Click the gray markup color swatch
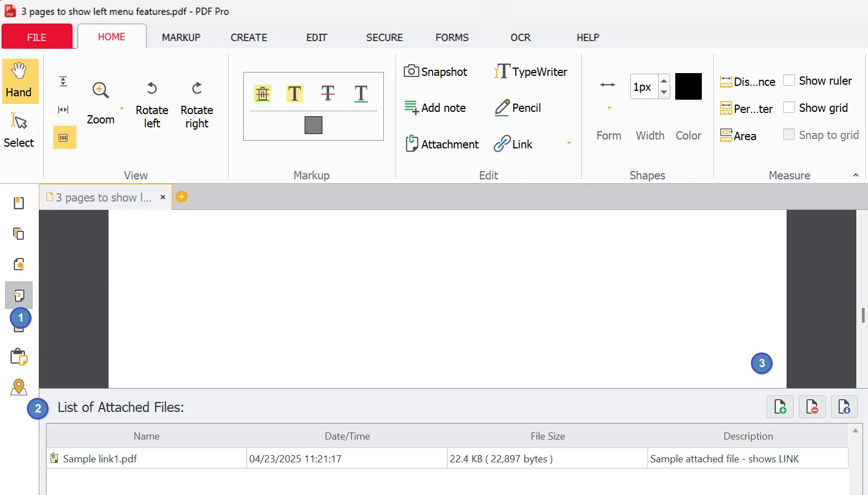This screenshot has width=868, height=495. (314, 125)
